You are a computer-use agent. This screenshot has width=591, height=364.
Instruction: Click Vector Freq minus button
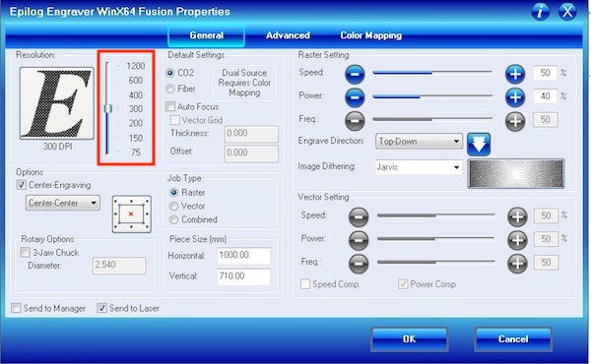pyautogui.click(x=359, y=264)
